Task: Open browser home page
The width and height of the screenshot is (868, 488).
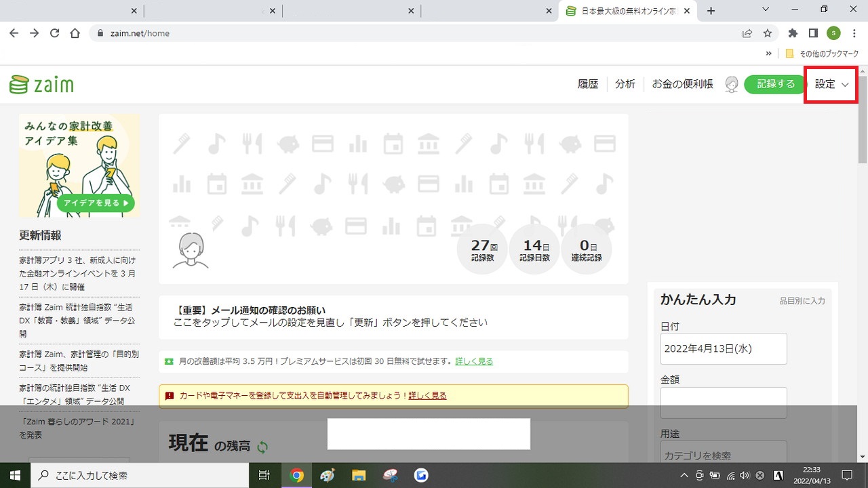Action: (x=75, y=33)
